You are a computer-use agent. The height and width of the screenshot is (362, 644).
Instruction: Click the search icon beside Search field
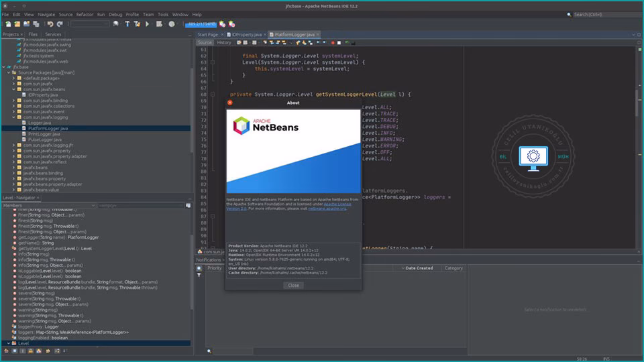[569, 14]
